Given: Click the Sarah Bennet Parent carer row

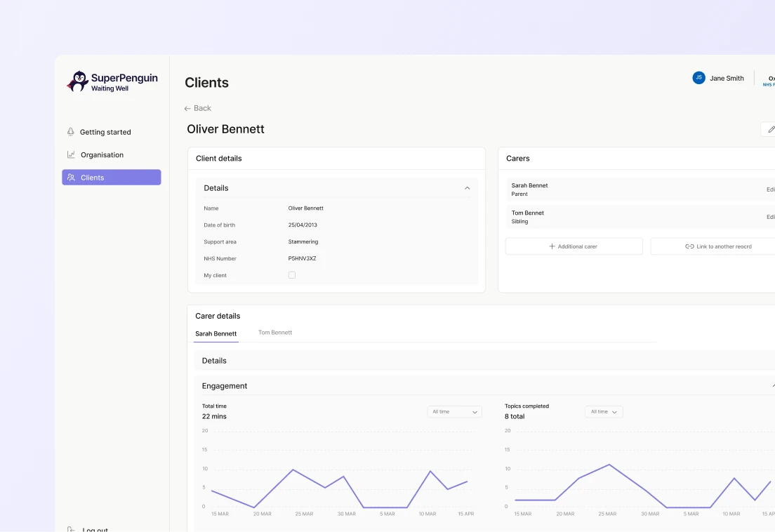Looking at the screenshot, I should pyautogui.click(x=640, y=189).
